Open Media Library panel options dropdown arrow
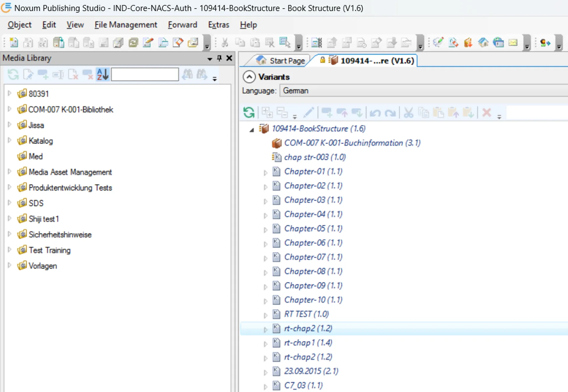 (210, 59)
